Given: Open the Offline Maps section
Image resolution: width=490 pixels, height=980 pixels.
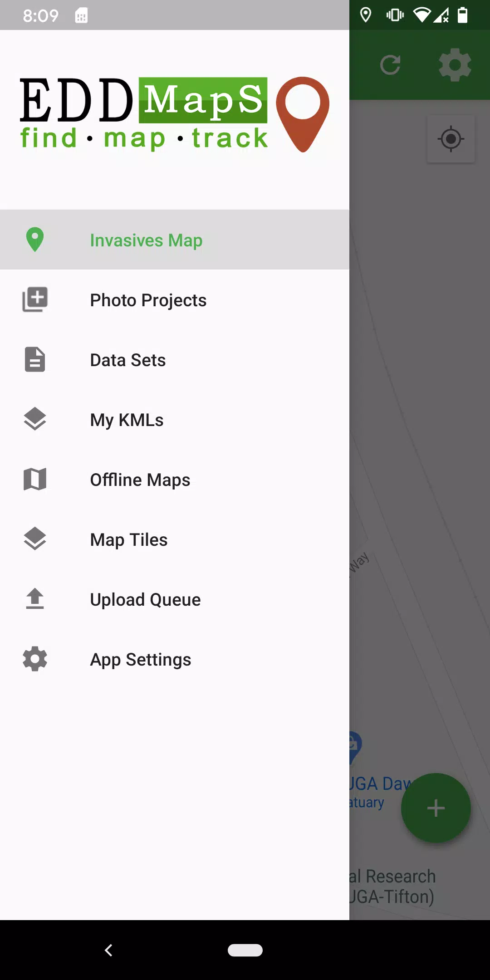Looking at the screenshot, I should (x=175, y=479).
